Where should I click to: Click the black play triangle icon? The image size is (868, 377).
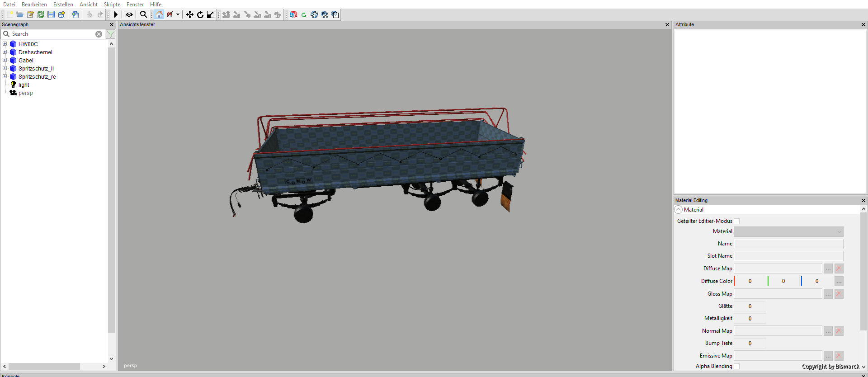(116, 14)
